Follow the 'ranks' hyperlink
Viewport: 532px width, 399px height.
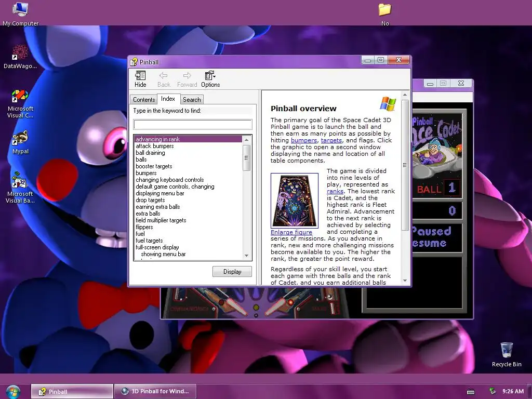point(335,191)
